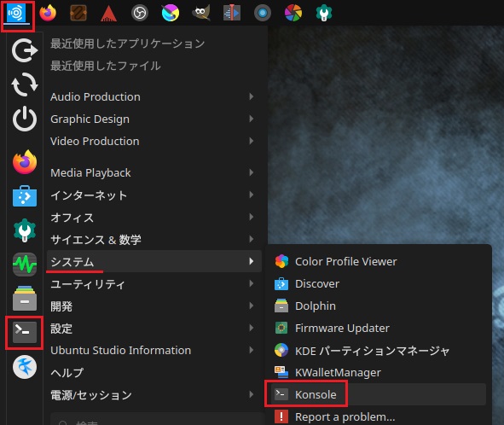The height and width of the screenshot is (425, 504).
Task: Open the system monitor waveform favorite
Action: 25,265
